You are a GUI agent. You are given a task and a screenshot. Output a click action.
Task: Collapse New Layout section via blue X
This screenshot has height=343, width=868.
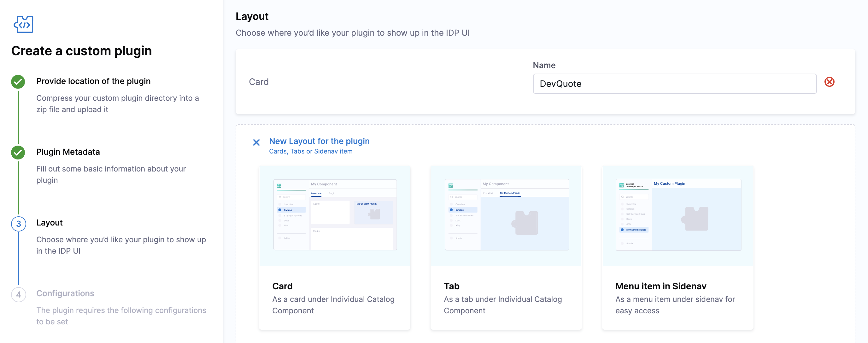[x=256, y=142]
